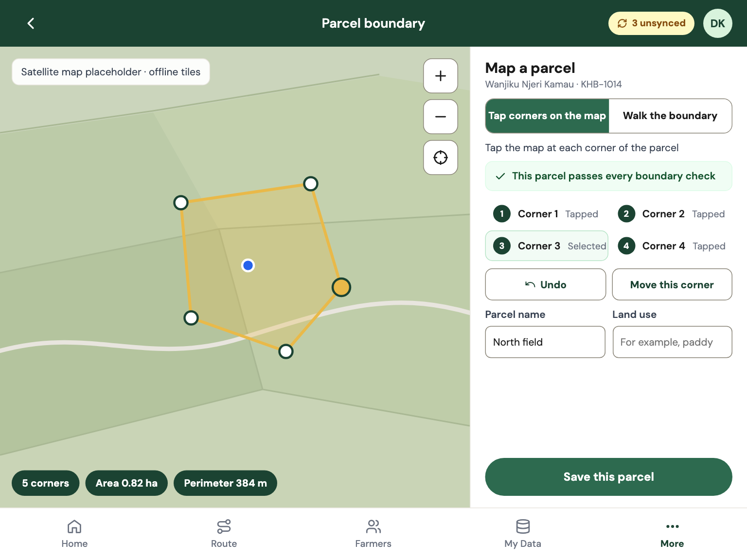Open the Home tab
The width and height of the screenshot is (747, 560).
74,534
